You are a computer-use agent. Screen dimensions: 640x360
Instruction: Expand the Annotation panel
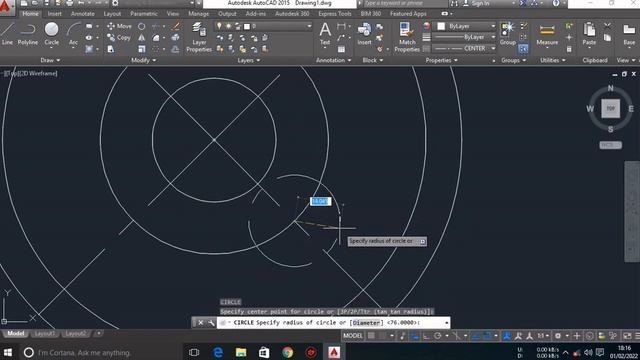pos(333,60)
